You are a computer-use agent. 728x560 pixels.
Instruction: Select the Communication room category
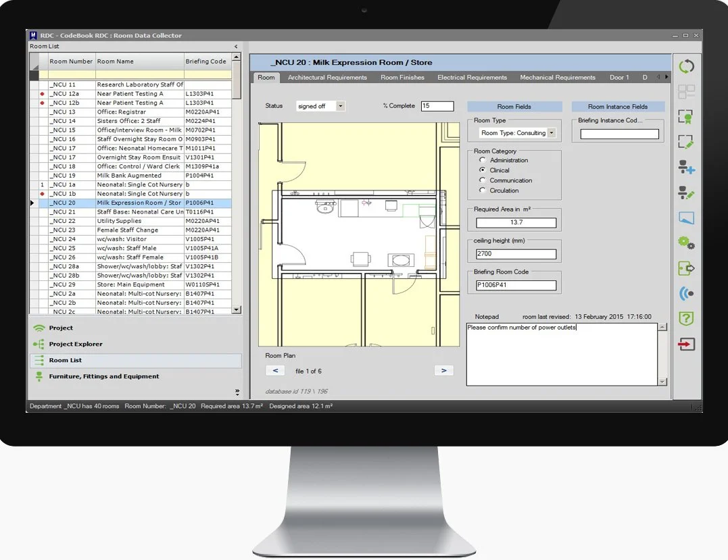coord(483,180)
